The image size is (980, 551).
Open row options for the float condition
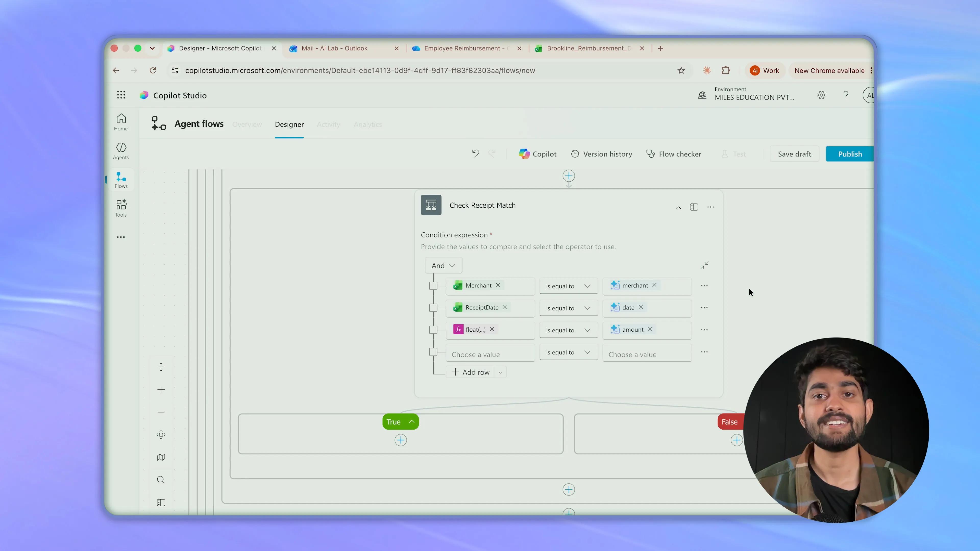click(x=704, y=330)
